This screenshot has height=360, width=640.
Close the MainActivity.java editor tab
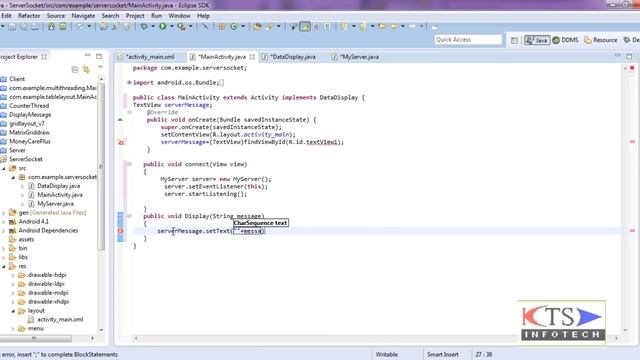252,57
